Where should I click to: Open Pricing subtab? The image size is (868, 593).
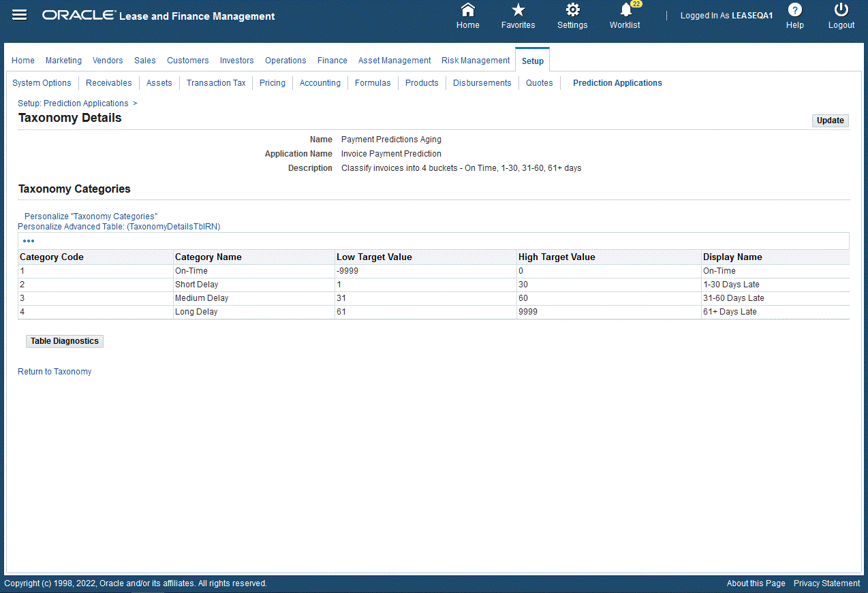(273, 83)
